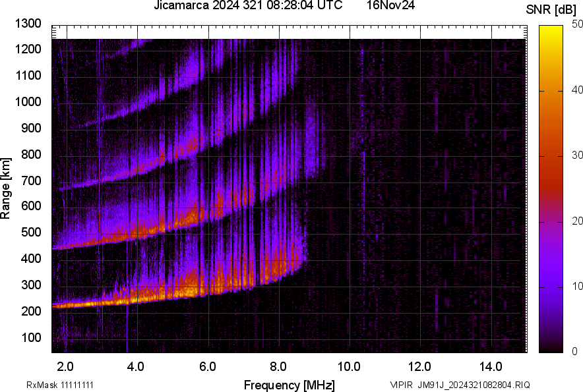The image size is (583, 392).
Task: Click the SNR colorbar gradient strip
Action: point(551,189)
